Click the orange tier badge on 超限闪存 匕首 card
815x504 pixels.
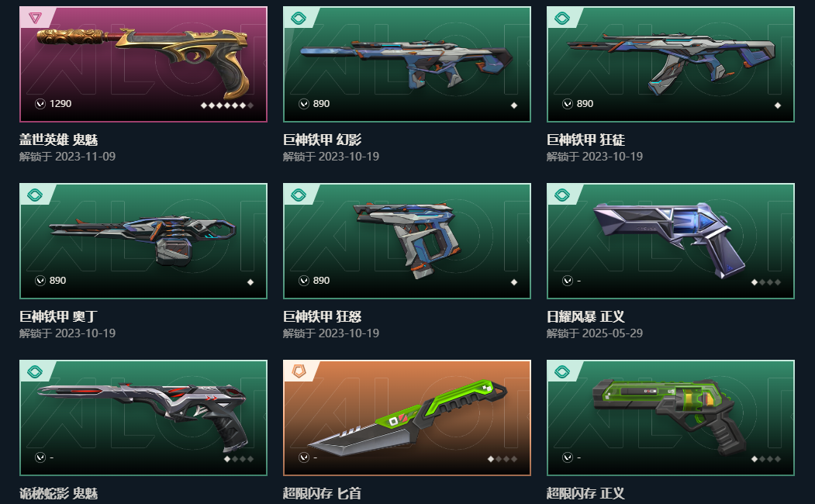(x=299, y=371)
